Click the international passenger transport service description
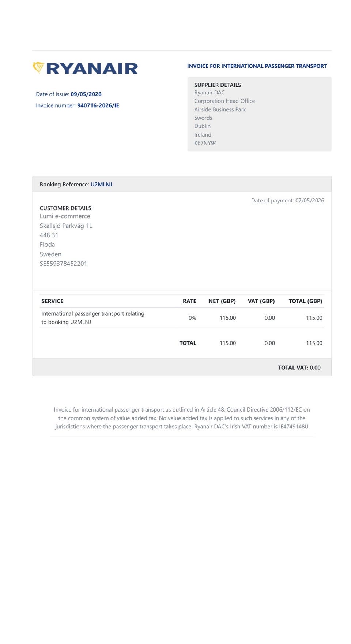Screen dimensions: 351x644 coord(93,318)
